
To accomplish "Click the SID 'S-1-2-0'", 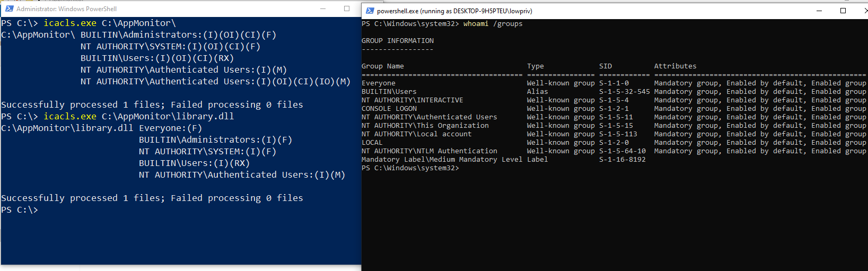I will [x=614, y=143].
